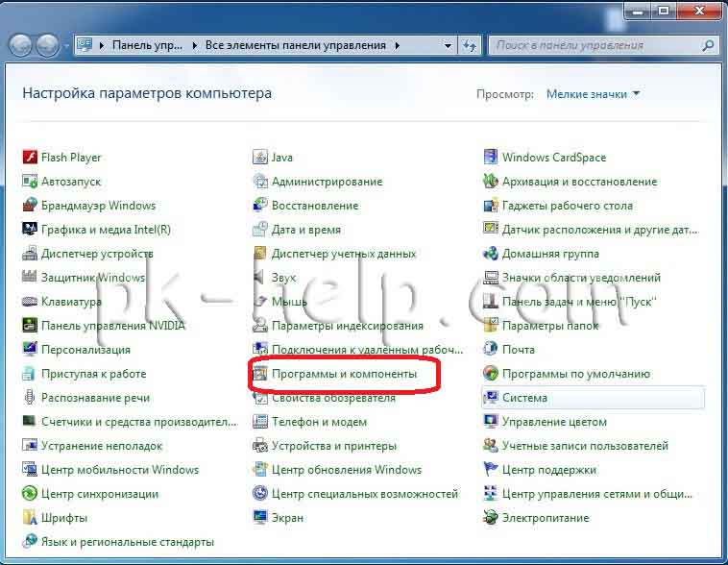This screenshot has width=728, height=565.
Task: Click the Back navigation button
Action: pos(20,45)
